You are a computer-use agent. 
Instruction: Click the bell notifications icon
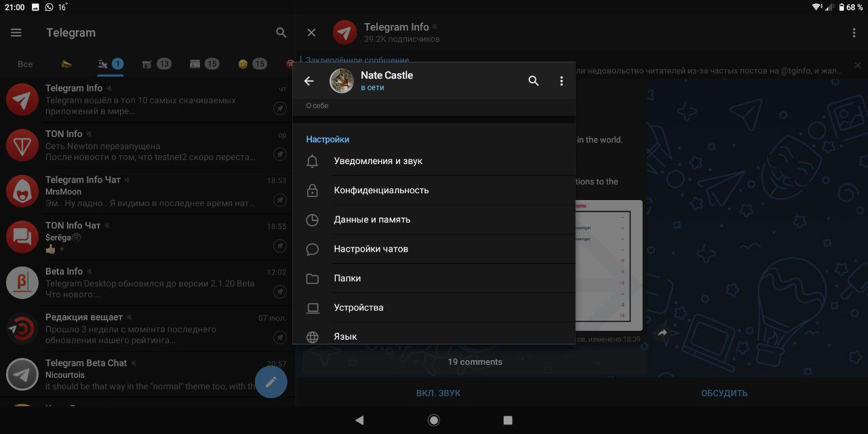(313, 161)
